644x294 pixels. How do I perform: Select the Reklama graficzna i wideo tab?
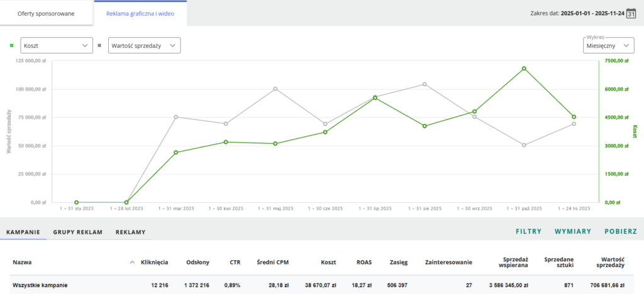tap(140, 13)
